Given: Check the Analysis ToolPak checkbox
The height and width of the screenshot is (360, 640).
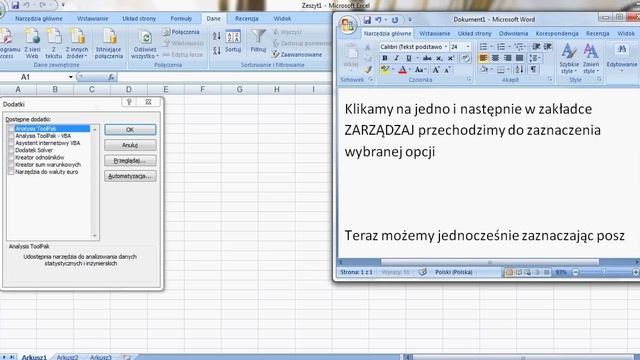Looking at the screenshot, I should click(x=11, y=129).
